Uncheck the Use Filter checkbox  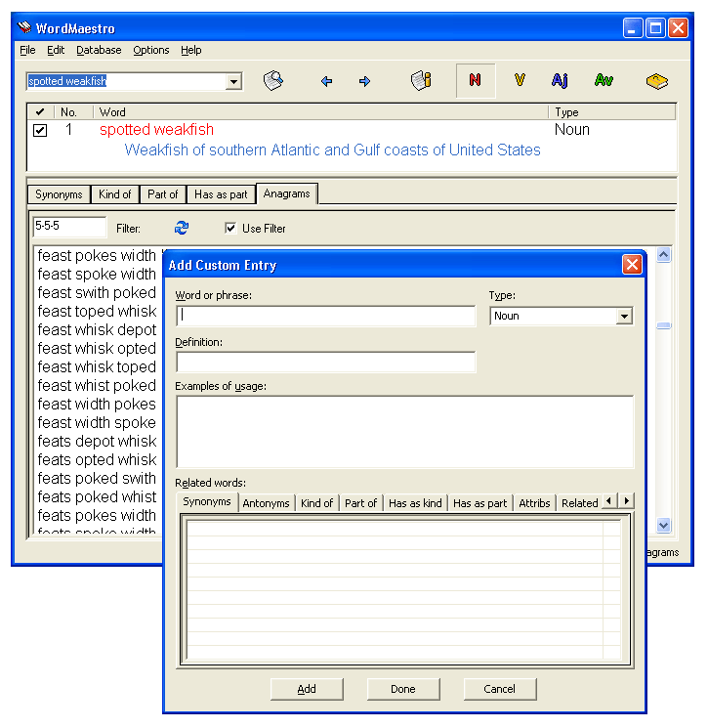pos(230,228)
